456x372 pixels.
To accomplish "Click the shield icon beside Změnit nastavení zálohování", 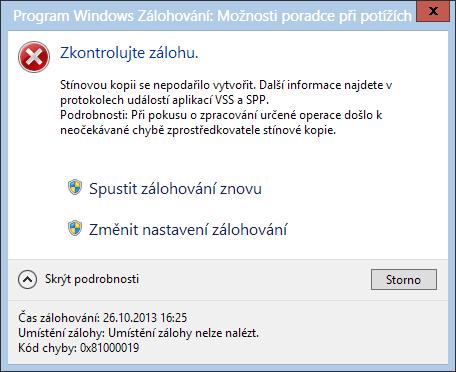I will click(75, 228).
